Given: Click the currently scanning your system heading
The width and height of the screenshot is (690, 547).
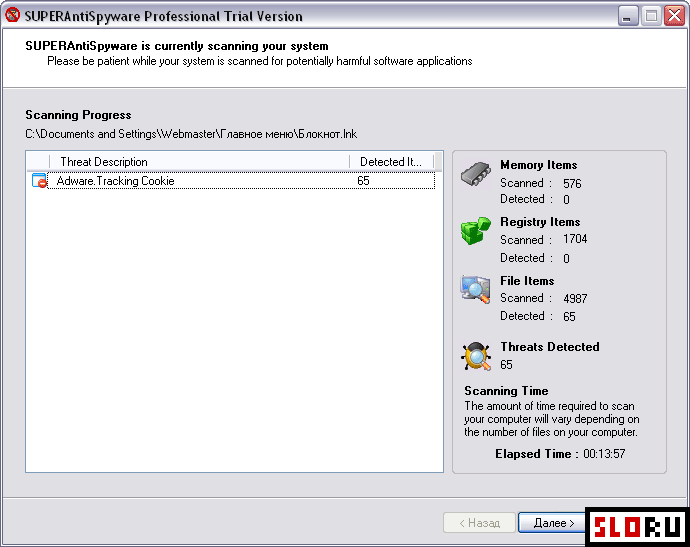Looking at the screenshot, I should [177, 46].
